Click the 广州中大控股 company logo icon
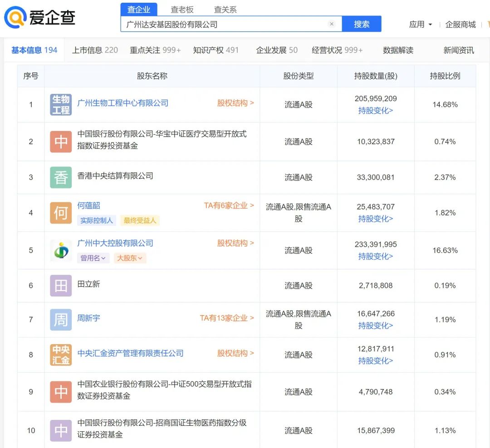The width and height of the screenshot is (490, 448). [x=61, y=250]
